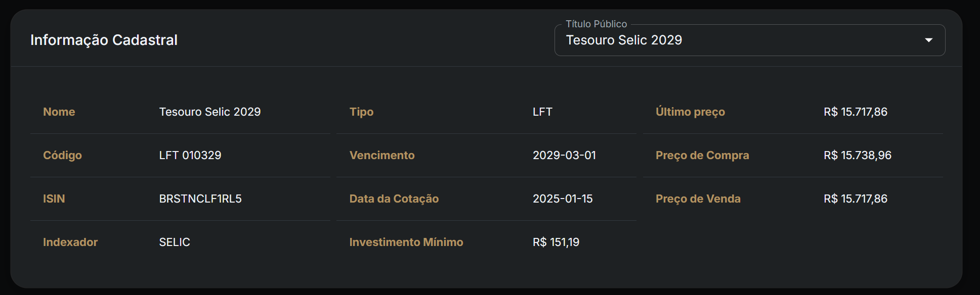Click the ISIN label
The height and width of the screenshot is (295, 980).
[x=54, y=199]
